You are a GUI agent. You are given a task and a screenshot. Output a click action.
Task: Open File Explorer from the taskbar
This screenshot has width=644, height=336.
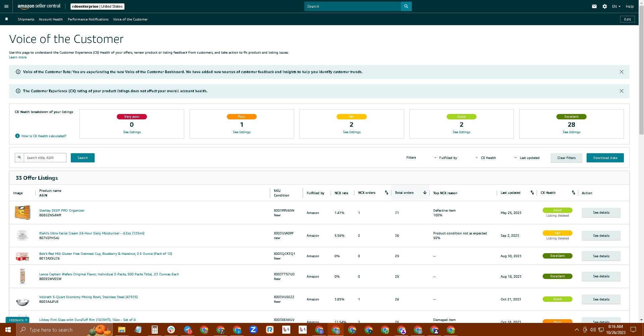pyautogui.click(x=121, y=330)
